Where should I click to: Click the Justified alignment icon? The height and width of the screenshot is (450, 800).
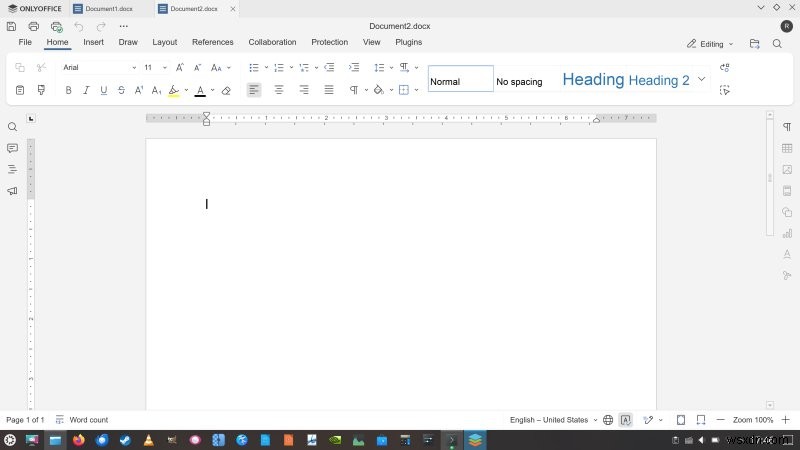point(329,90)
